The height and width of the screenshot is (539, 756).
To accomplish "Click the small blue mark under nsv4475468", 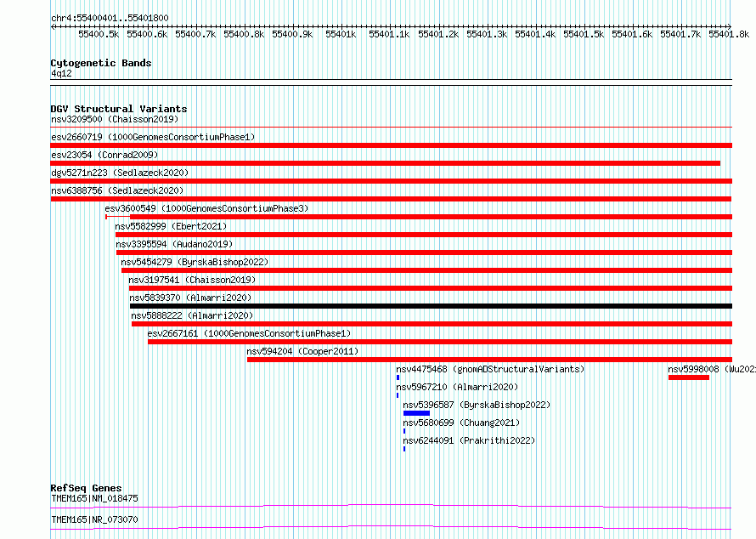I will [398, 377].
